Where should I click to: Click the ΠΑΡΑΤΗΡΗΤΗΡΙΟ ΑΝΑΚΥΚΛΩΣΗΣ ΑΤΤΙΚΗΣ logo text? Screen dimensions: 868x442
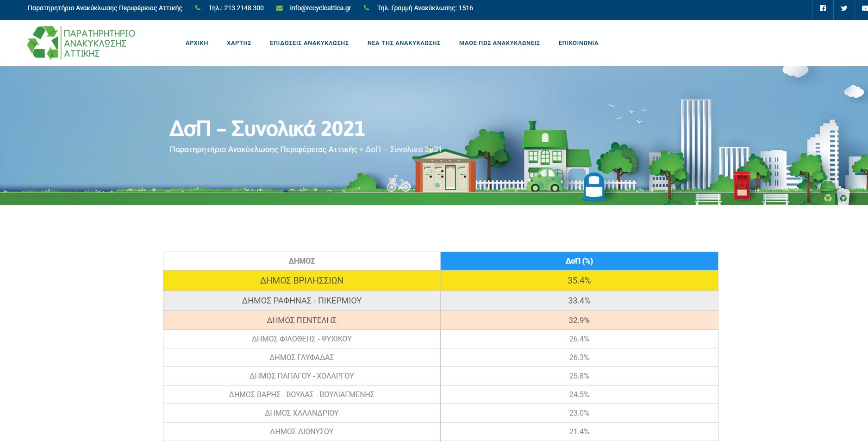99,44
